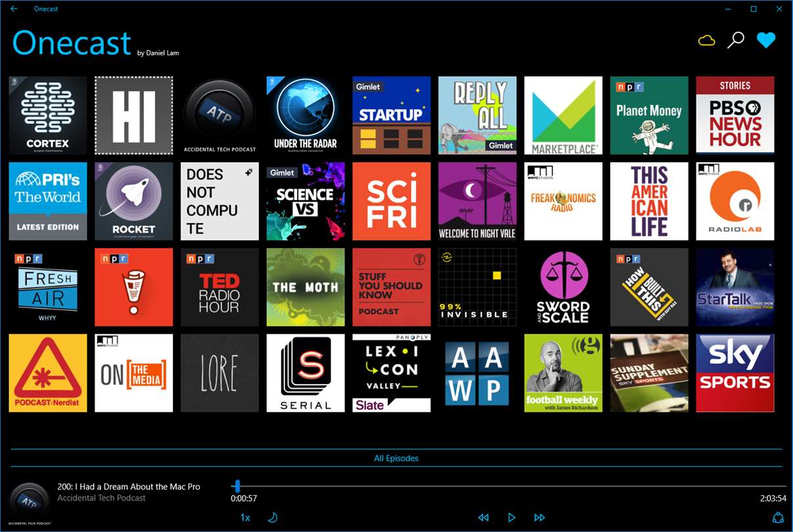
Task: Open the This American Life tile
Action: tap(649, 202)
